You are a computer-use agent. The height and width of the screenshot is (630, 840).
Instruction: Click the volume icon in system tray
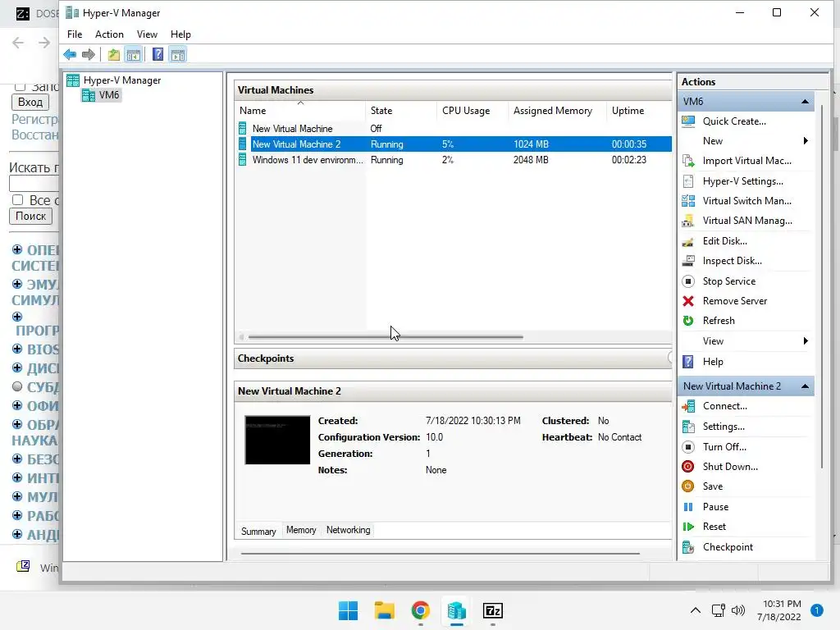(738, 610)
